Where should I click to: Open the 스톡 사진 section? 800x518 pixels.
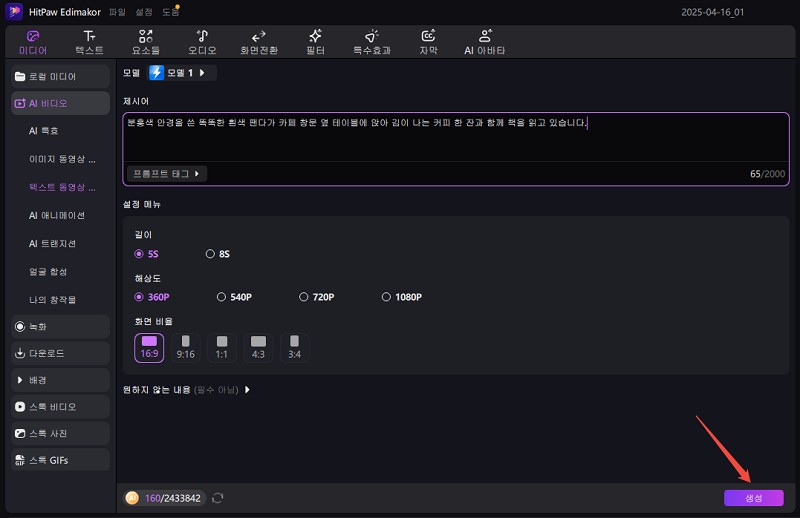click(60, 433)
